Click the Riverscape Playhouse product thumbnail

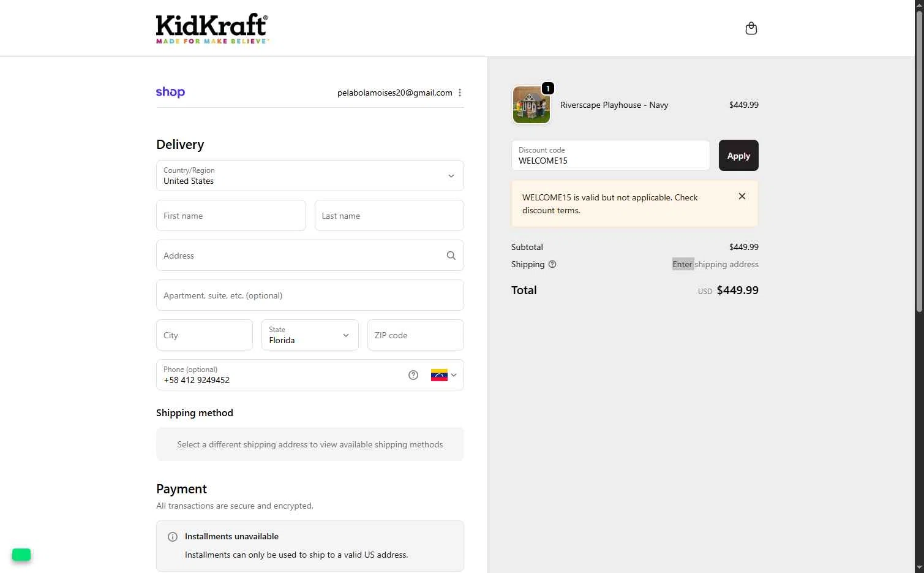(x=531, y=105)
